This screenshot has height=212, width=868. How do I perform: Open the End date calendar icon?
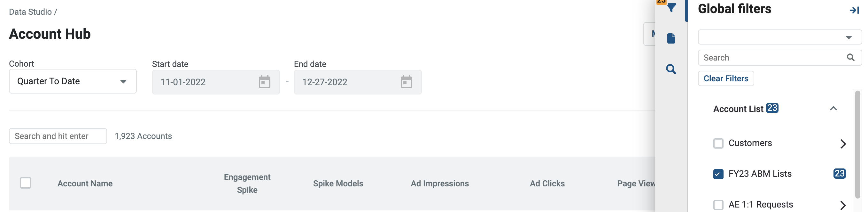(x=406, y=82)
